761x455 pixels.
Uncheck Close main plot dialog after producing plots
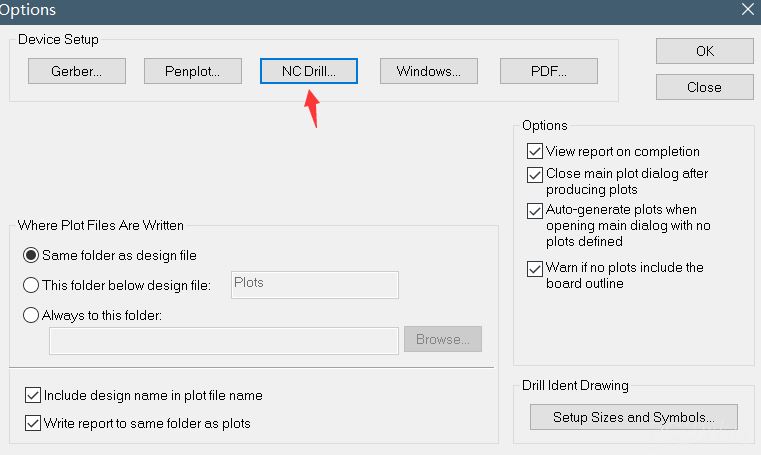[535, 174]
